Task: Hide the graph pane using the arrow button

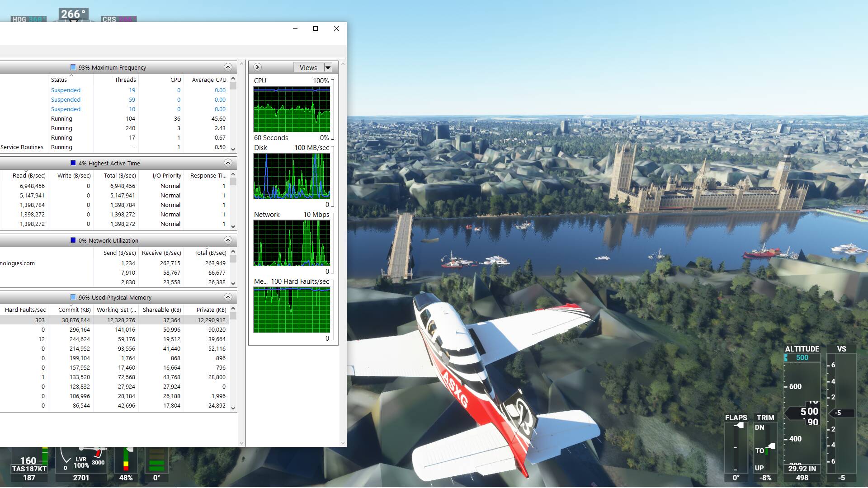Action: 257,67
